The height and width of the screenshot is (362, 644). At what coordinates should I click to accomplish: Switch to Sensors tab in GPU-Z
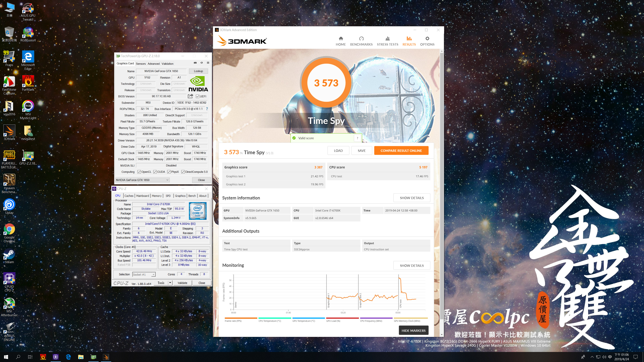pos(141,64)
